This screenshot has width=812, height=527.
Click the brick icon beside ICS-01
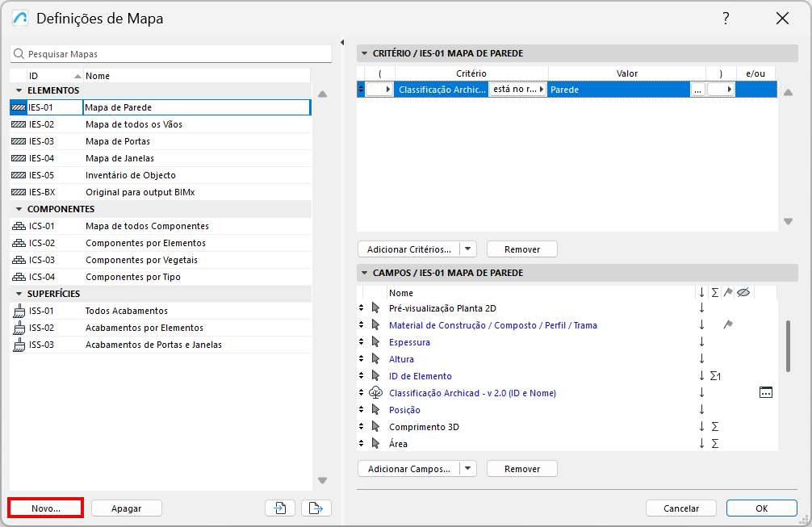point(19,226)
